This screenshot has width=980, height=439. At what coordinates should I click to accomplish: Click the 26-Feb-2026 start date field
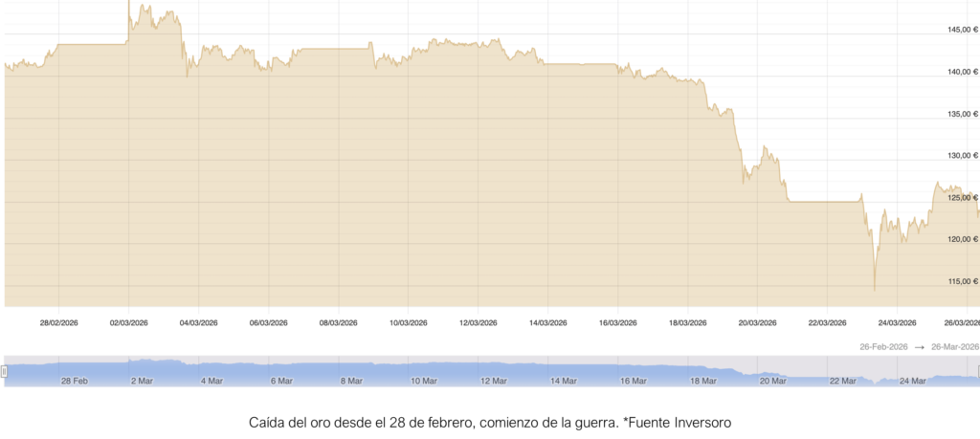pyautogui.click(x=881, y=346)
